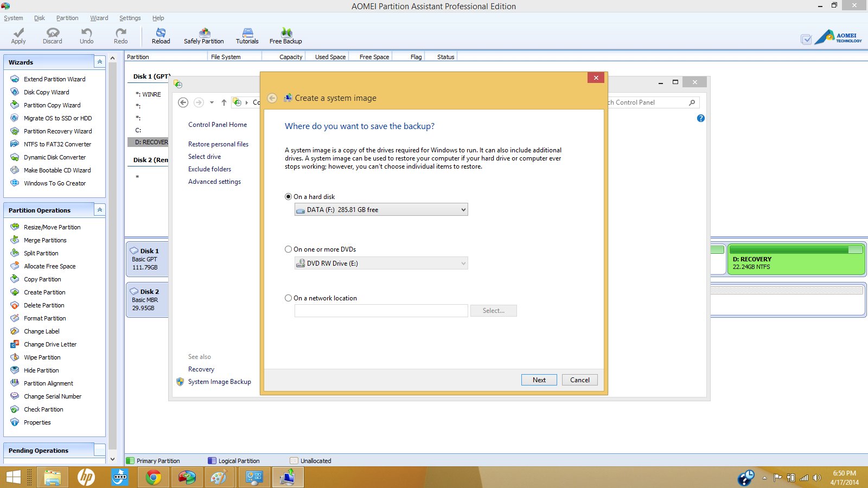Click the Apply toolbar icon
Screen dimensions: 868x488
click(x=18, y=36)
